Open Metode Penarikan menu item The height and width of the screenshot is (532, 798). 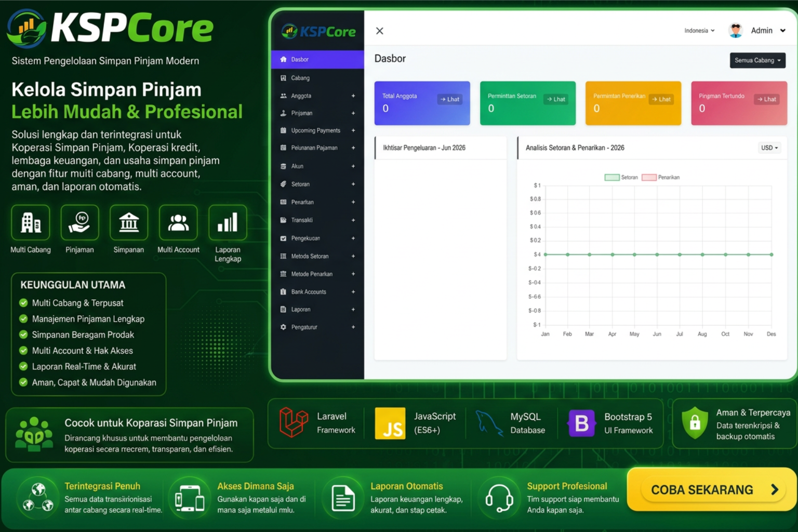pyautogui.click(x=317, y=274)
